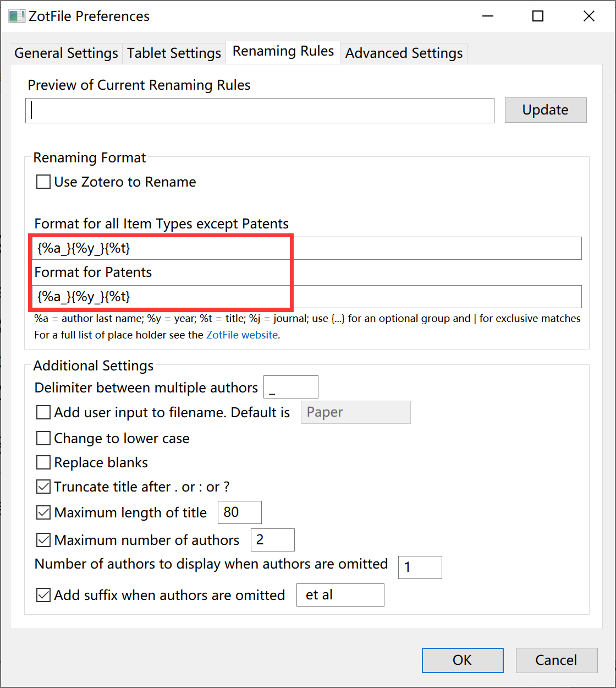Open the ZotFile website link
The width and height of the screenshot is (616, 688).
tap(242, 335)
